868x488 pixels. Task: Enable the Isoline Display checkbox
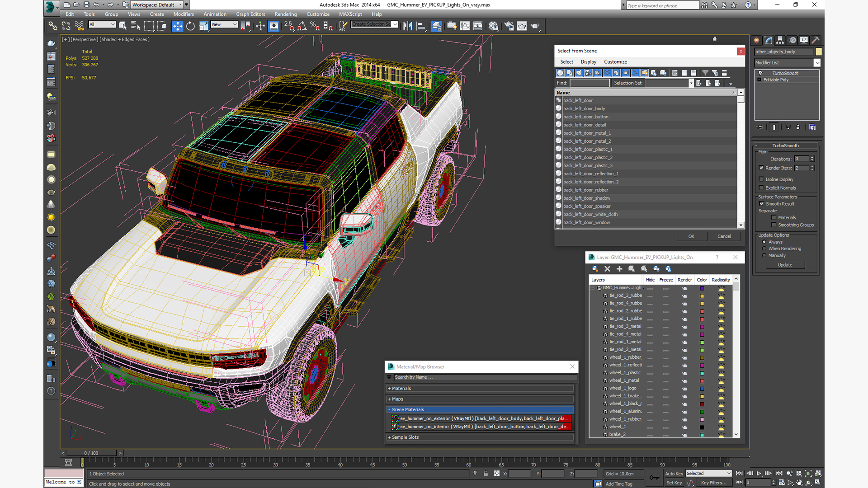[761, 179]
